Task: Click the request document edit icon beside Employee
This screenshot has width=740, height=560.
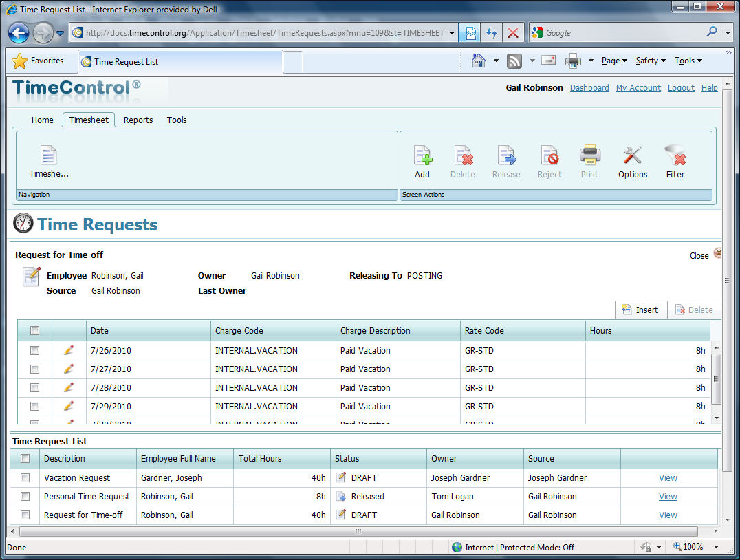Action: (32, 277)
